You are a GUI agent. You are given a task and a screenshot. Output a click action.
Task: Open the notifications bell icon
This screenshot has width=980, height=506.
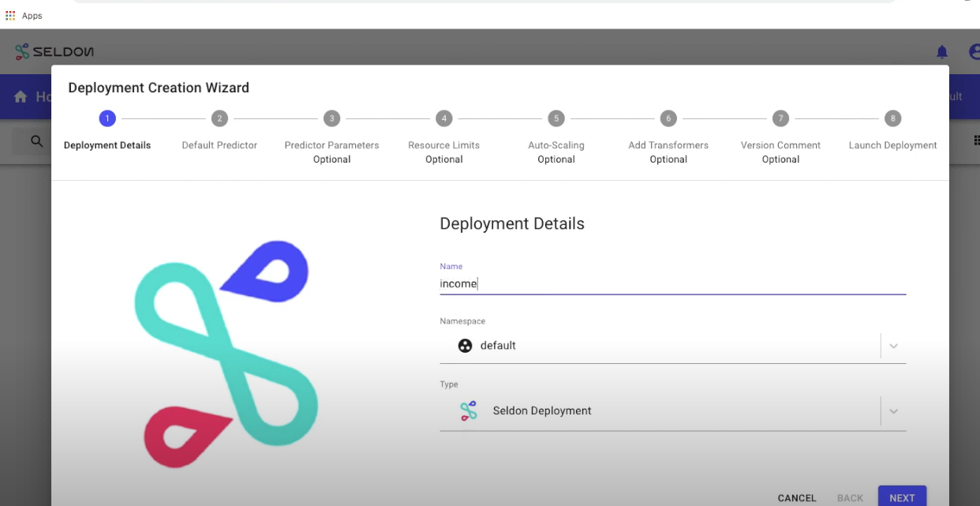point(941,51)
